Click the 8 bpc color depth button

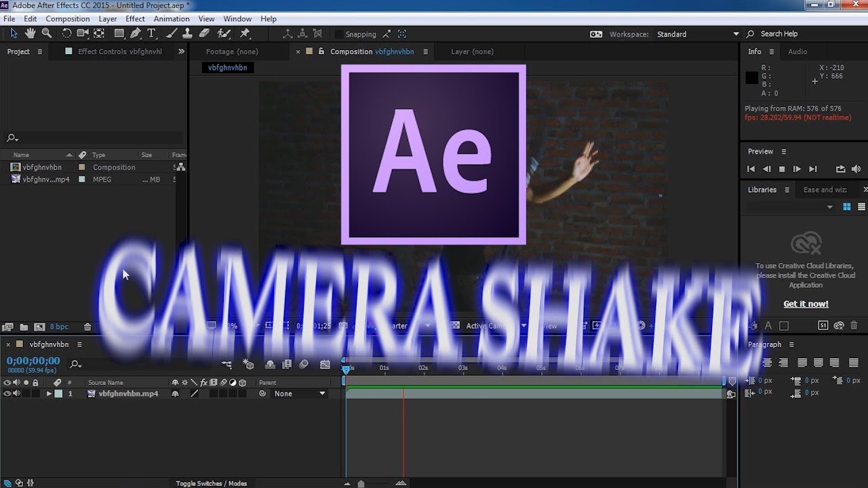tap(60, 327)
